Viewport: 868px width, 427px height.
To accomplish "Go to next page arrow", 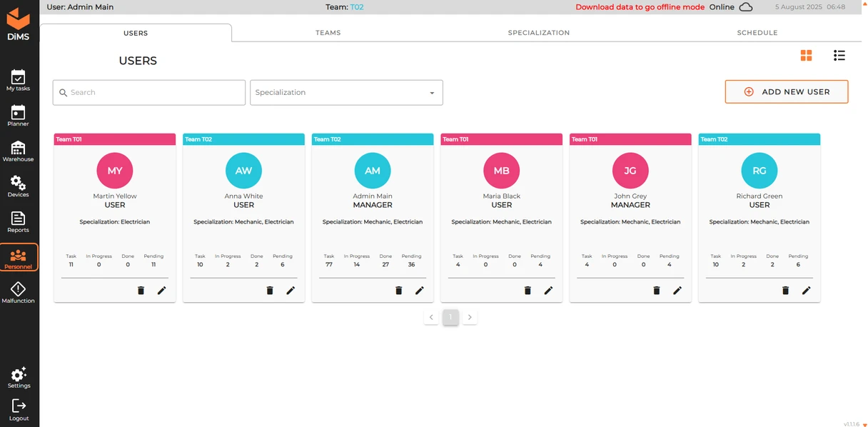I will click(470, 317).
